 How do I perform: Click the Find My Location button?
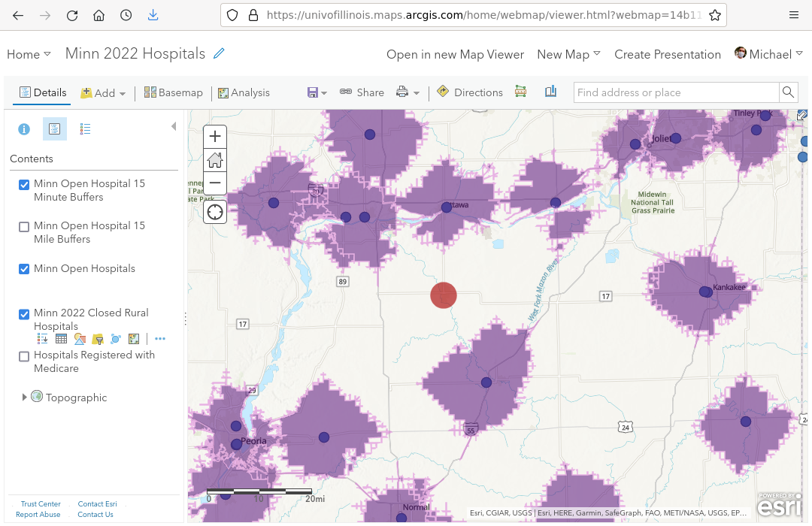pos(215,212)
